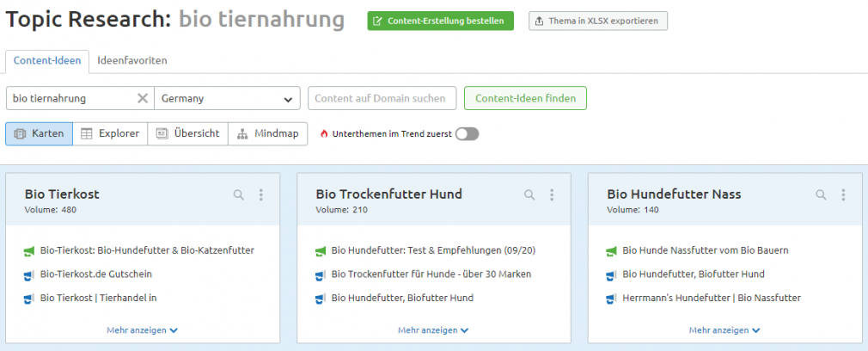Click the Content auf Domain suchen field
Viewport: 868px width, 351px height.
[382, 98]
